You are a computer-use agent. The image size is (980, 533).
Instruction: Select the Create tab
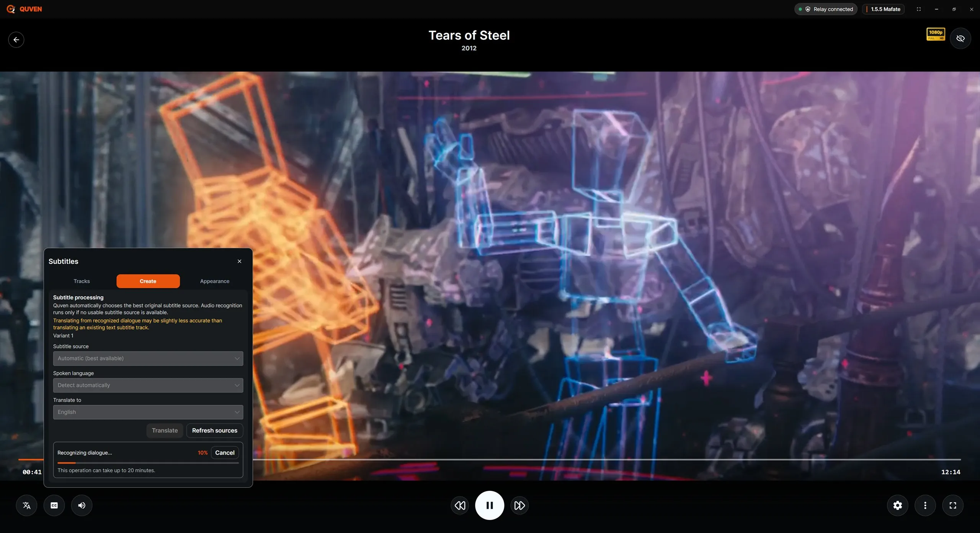pyautogui.click(x=148, y=281)
